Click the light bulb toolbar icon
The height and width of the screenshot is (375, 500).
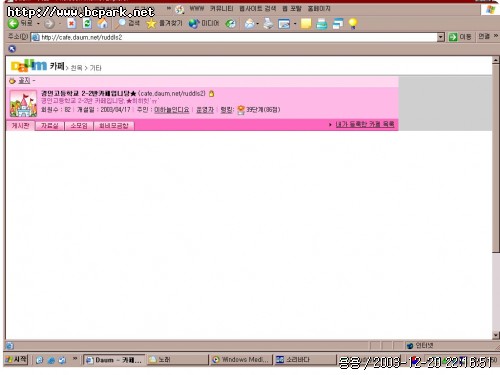click(353, 24)
